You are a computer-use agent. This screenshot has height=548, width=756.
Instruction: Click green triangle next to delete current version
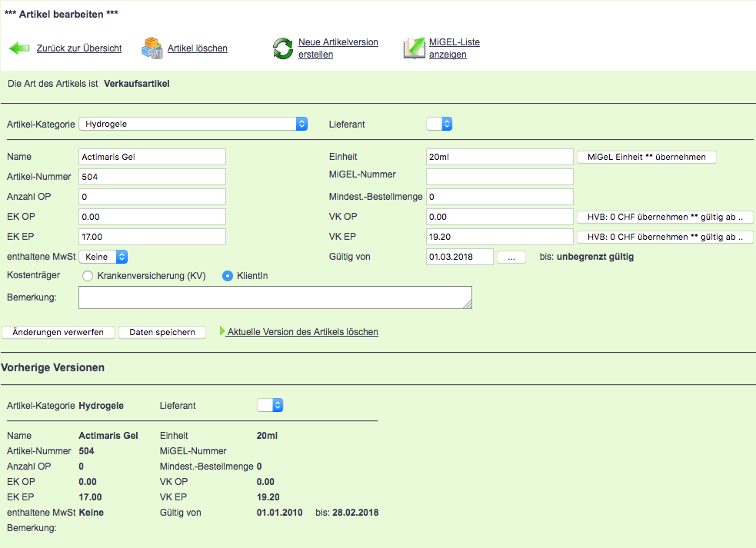pos(223,332)
